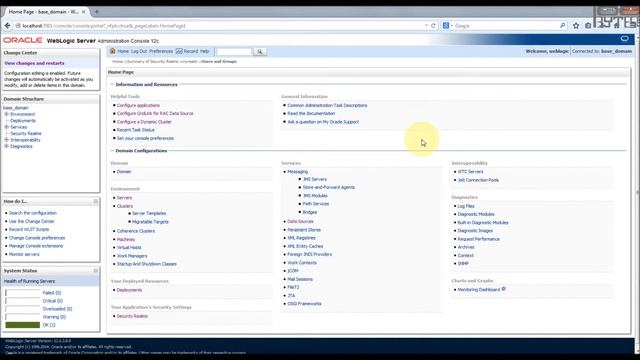Screen dimensions: 640x360
Task: Minimize the System Status panel
Action: tap(96, 271)
